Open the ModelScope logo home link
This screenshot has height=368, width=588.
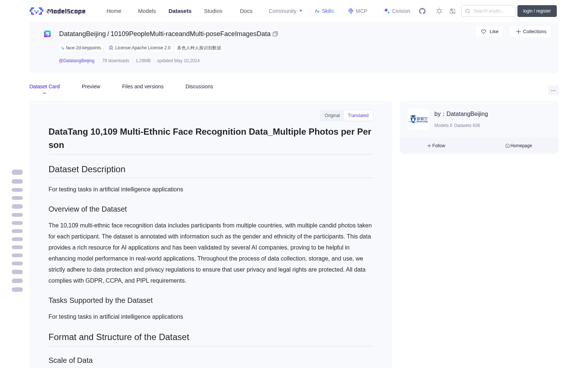(57, 11)
